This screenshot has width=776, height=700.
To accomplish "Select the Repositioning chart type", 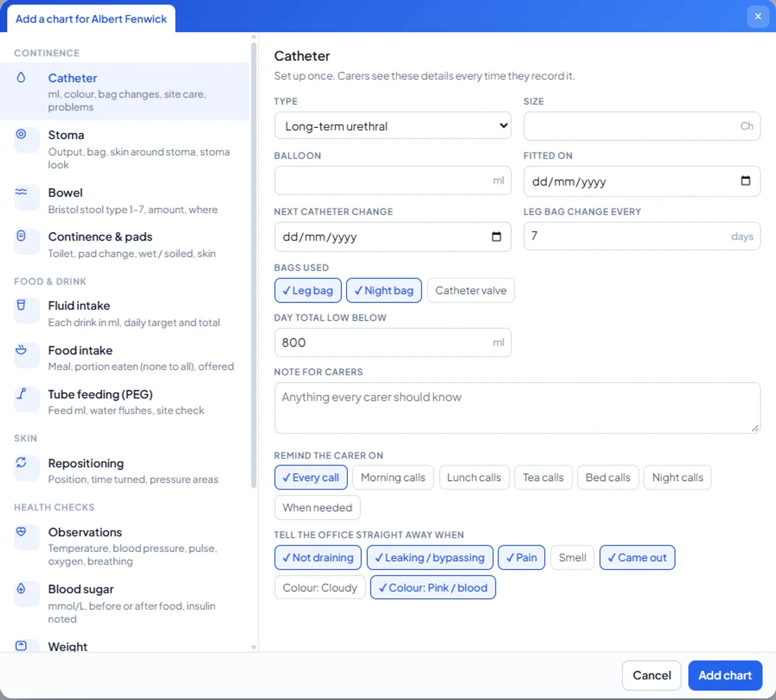I will click(125, 471).
